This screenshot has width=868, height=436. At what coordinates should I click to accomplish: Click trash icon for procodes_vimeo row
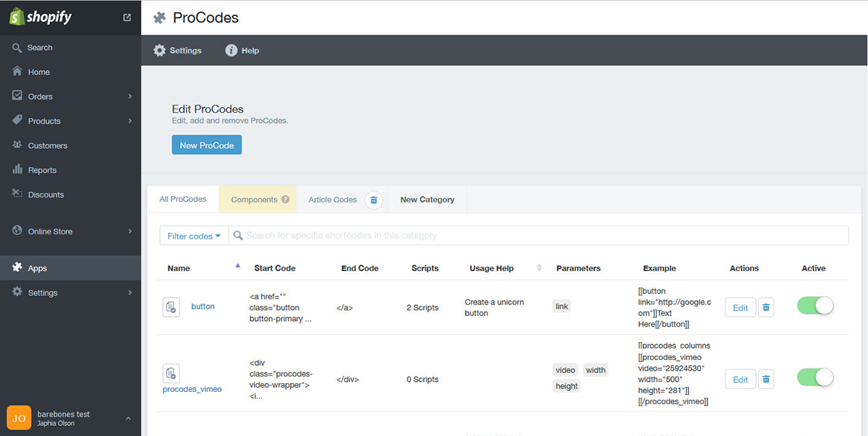tap(767, 380)
